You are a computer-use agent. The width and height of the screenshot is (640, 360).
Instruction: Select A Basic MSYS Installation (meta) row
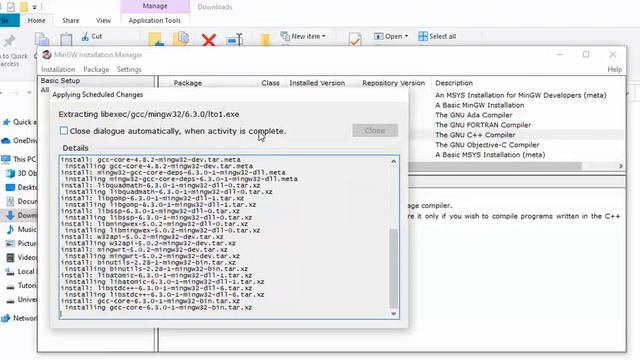[x=490, y=155]
